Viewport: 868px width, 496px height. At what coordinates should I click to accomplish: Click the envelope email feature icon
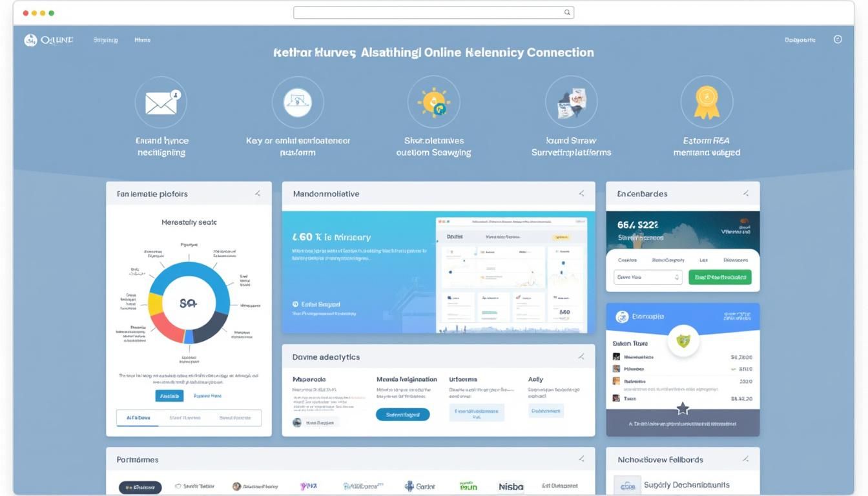click(x=161, y=102)
